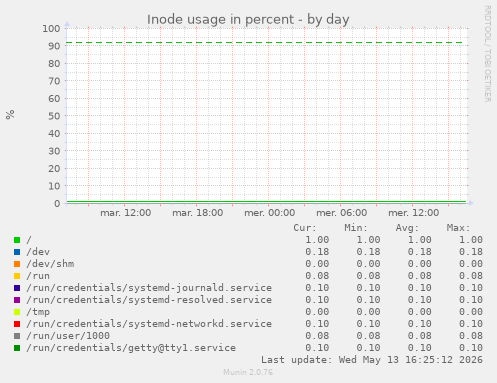Click the 'mer. 00:00' time axis label
Viewport: 497px width, 383px height.
[270, 213]
